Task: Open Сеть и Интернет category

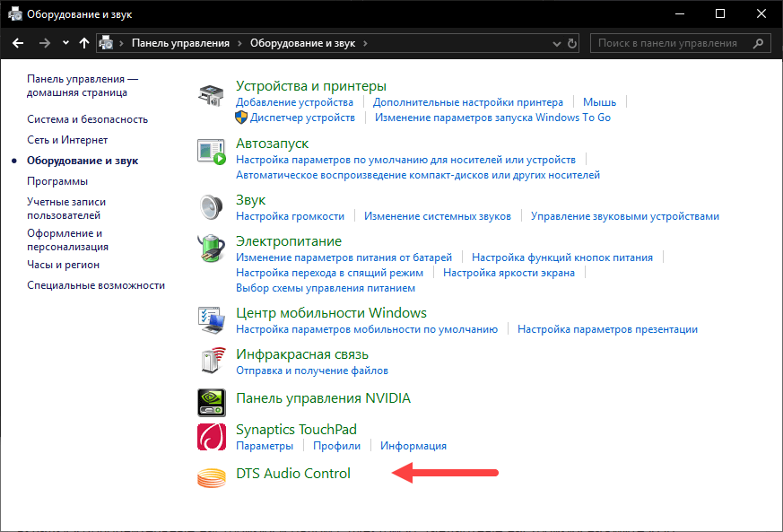Action: click(x=67, y=140)
